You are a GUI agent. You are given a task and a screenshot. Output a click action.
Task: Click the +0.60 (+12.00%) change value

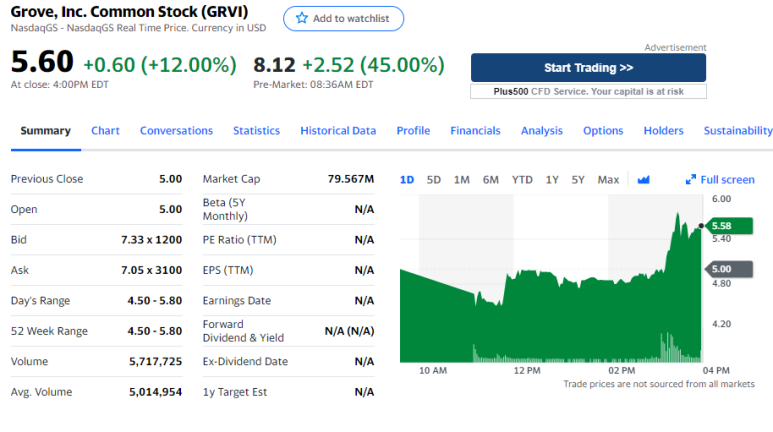tap(160, 65)
